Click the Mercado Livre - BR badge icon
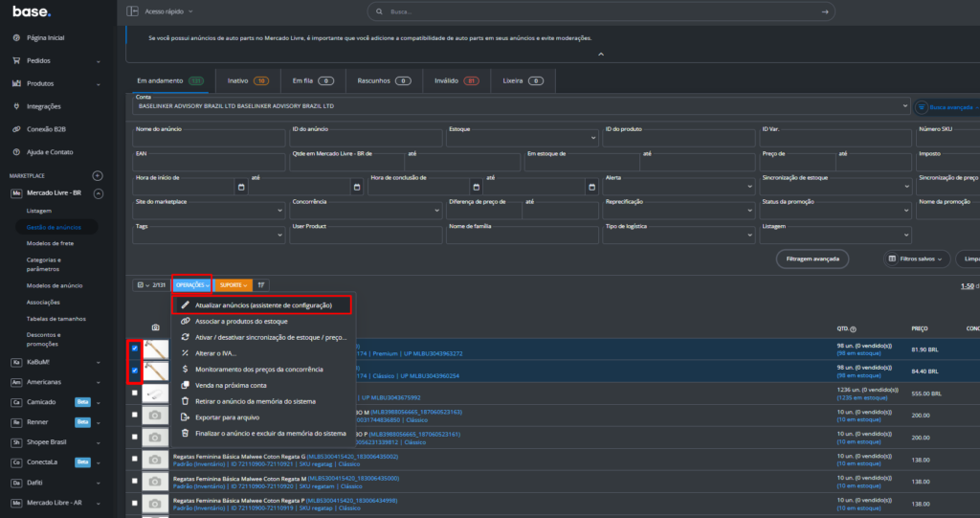 coord(16,193)
